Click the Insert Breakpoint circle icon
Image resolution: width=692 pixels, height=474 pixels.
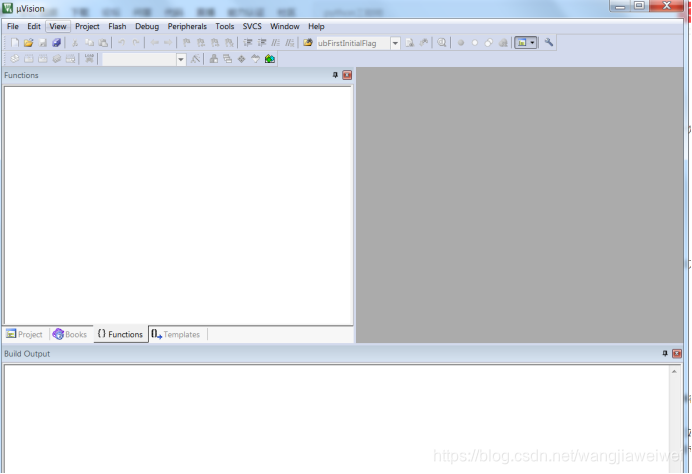pyautogui.click(x=461, y=43)
